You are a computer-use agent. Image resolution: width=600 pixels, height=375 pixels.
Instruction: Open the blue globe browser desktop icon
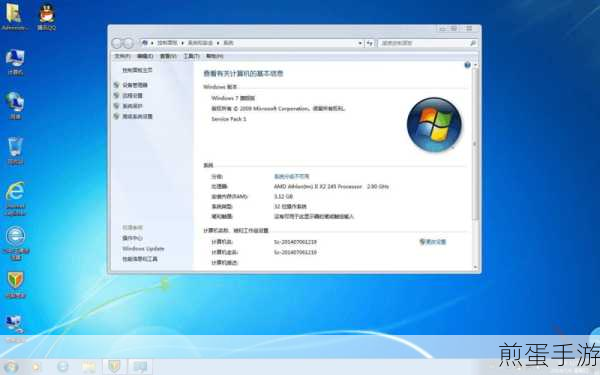coord(15,242)
